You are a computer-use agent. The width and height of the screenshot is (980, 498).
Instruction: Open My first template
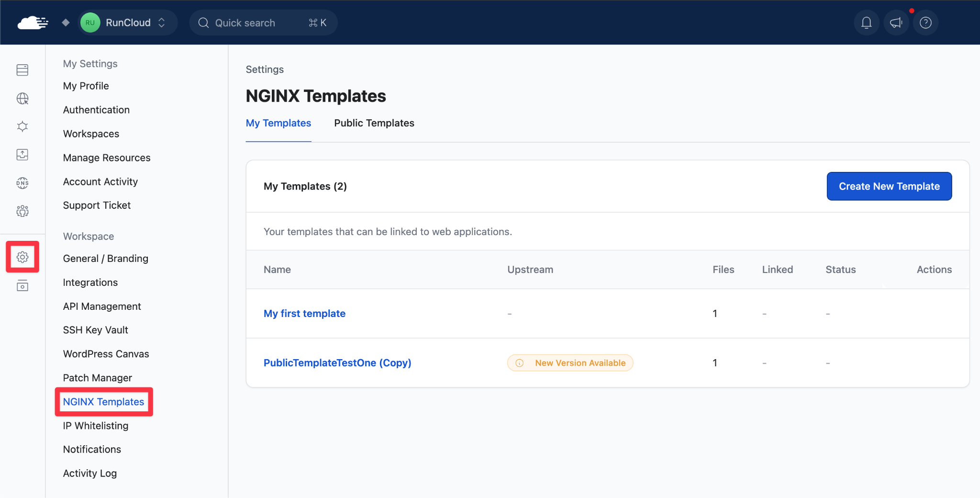[304, 314]
